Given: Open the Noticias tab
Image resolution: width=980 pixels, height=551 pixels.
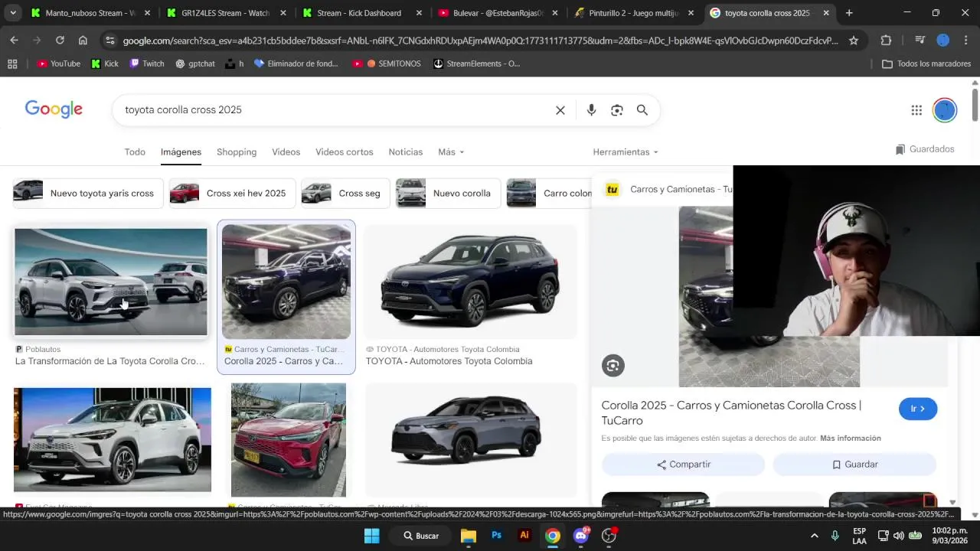Looking at the screenshot, I should pos(406,152).
